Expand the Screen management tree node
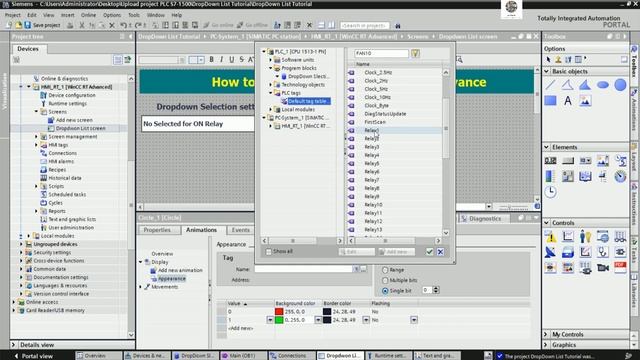Image resolution: width=640 pixels, height=360 pixels. [36, 137]
